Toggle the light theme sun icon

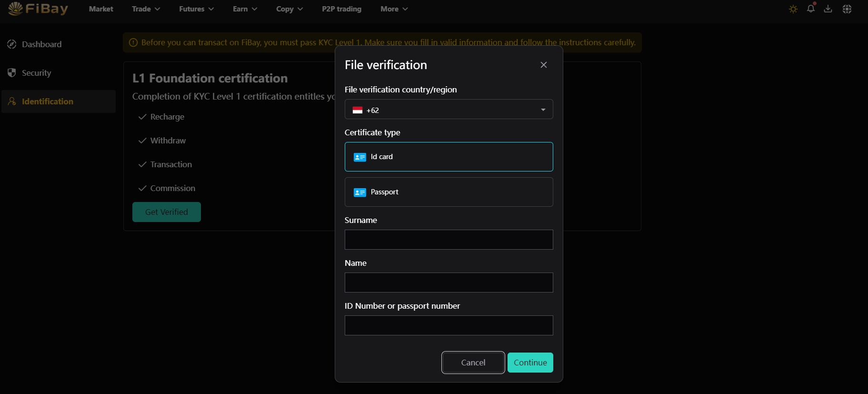793,9
